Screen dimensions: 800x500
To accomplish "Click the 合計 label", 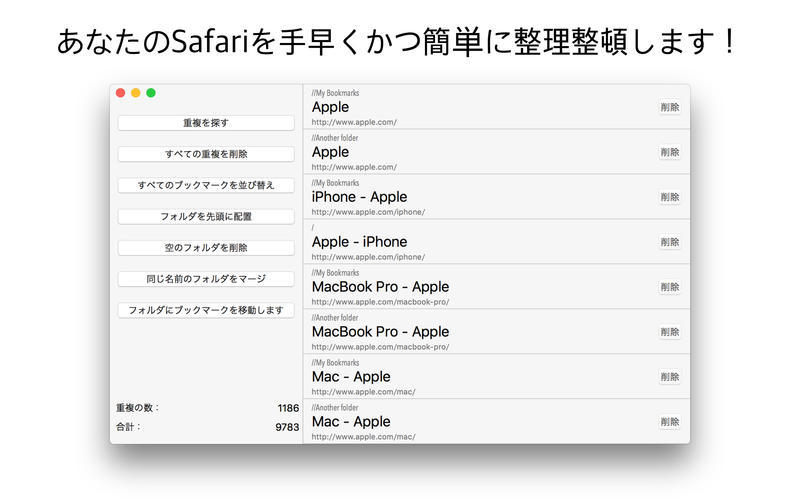I will pos(128,427).
